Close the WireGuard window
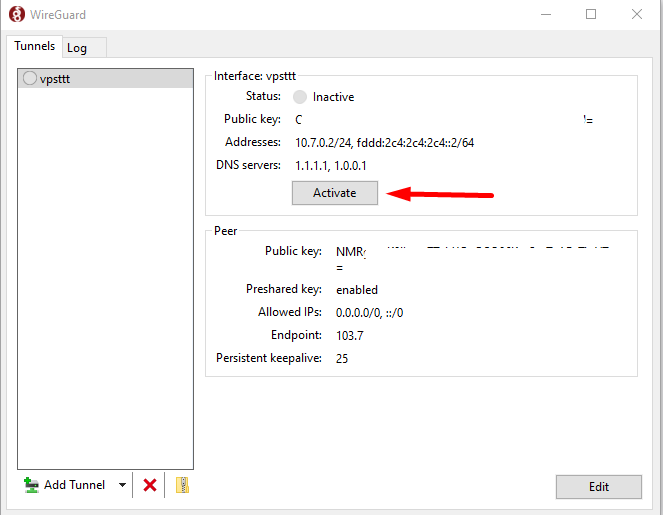 tap(636, 14)
